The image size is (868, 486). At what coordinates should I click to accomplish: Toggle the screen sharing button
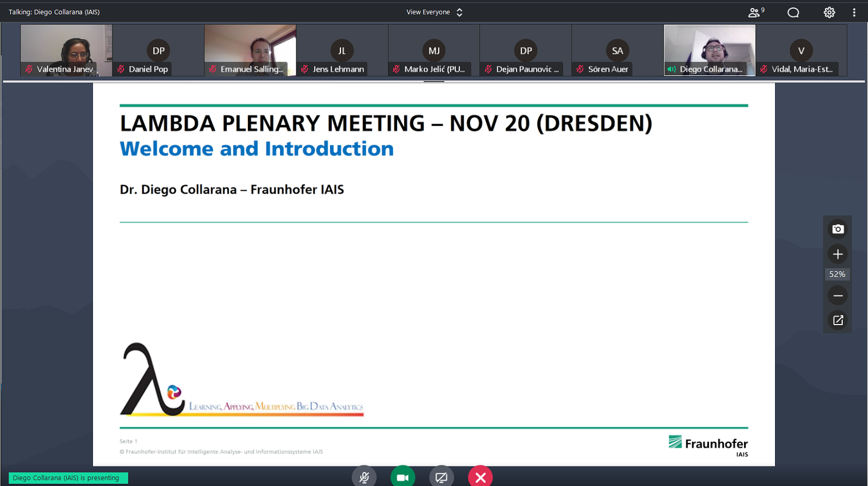tap(441, 477)
